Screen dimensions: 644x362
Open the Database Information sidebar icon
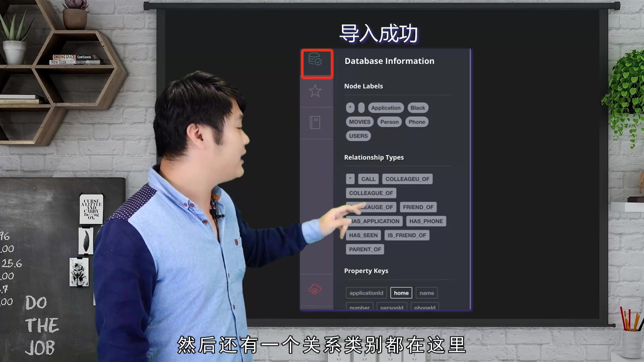[315, 59]
